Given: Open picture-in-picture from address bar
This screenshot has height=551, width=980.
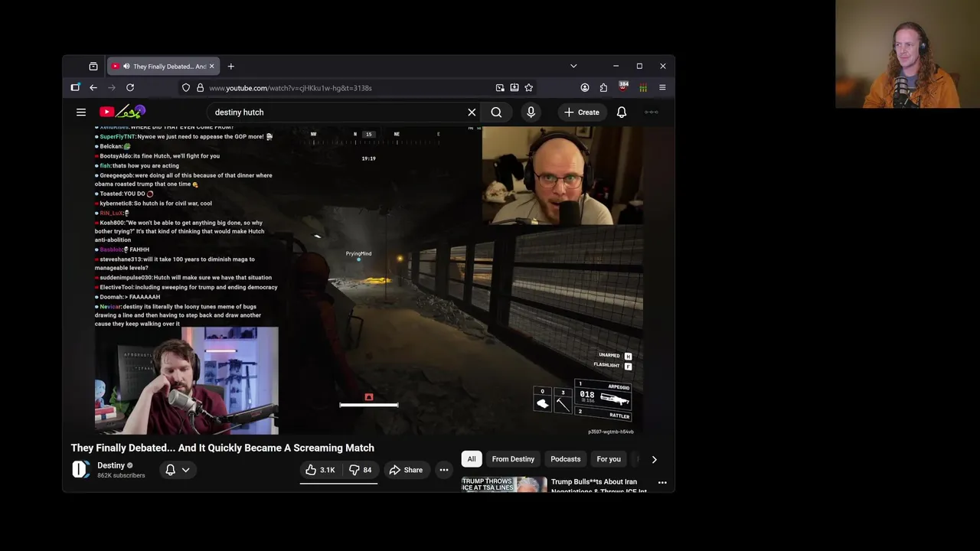Looking at the screenshot, I should pos(500,88).
